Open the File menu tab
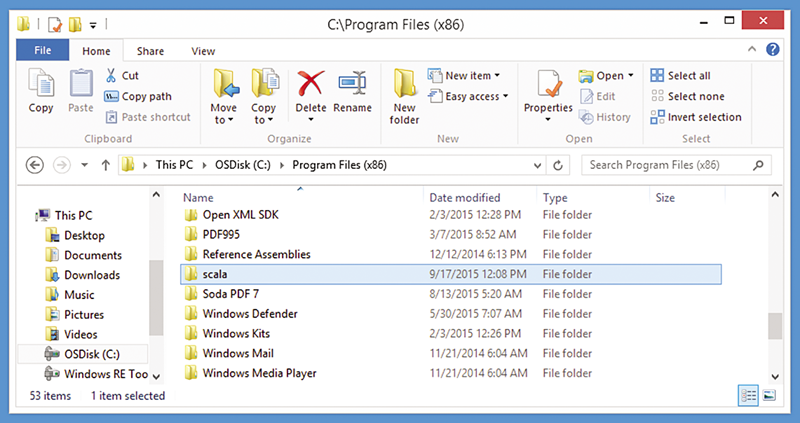The image size is (800, 423). tap(42, 51)
